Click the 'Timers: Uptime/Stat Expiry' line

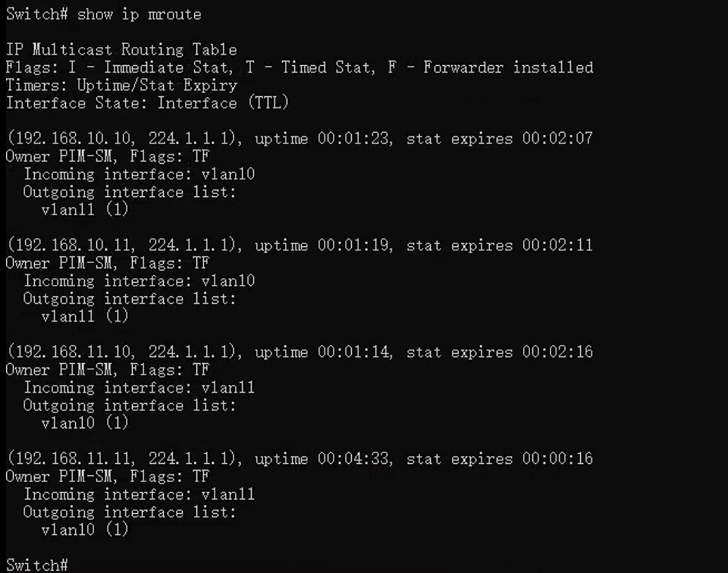click(121, 86)
